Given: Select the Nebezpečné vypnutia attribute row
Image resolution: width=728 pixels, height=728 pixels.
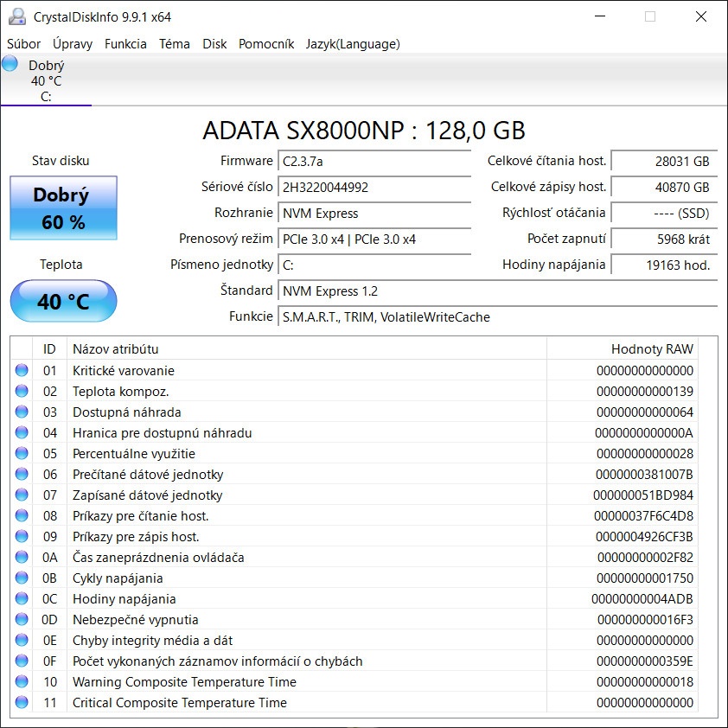Looking at the screenshot, I should click(x=354, y=620).
